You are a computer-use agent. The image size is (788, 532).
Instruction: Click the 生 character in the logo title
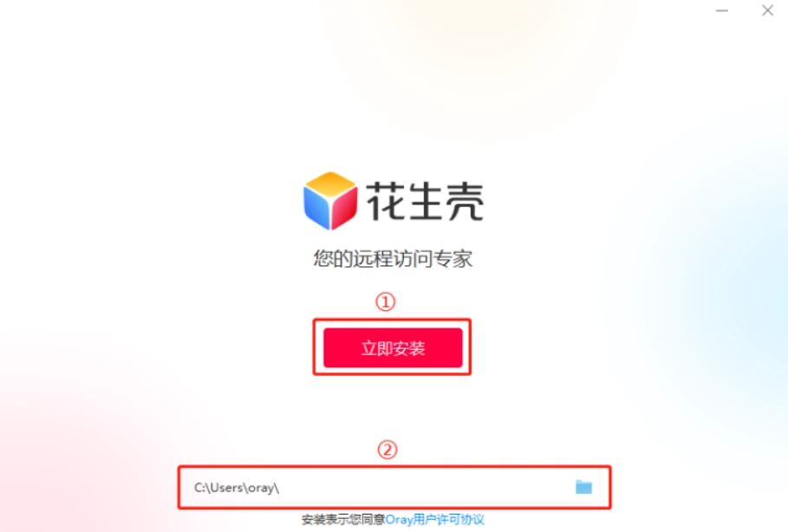pos(426,201)
